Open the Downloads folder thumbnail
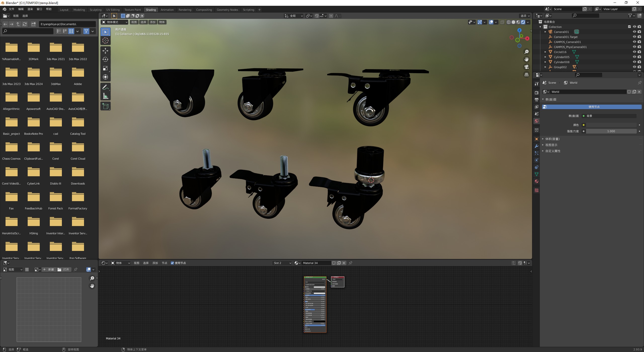Screen dimensions: 644x352 (78, 172)
